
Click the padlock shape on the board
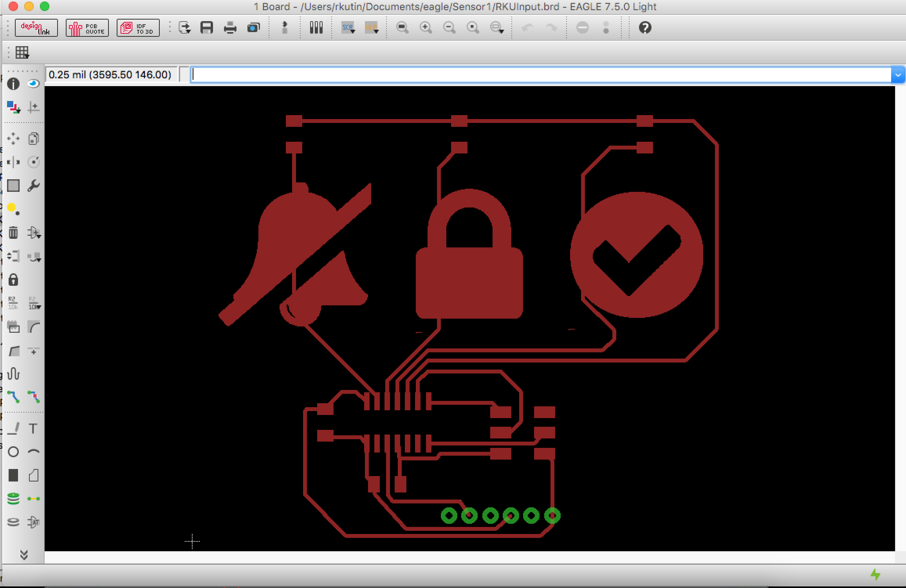[x=469, y=254]
